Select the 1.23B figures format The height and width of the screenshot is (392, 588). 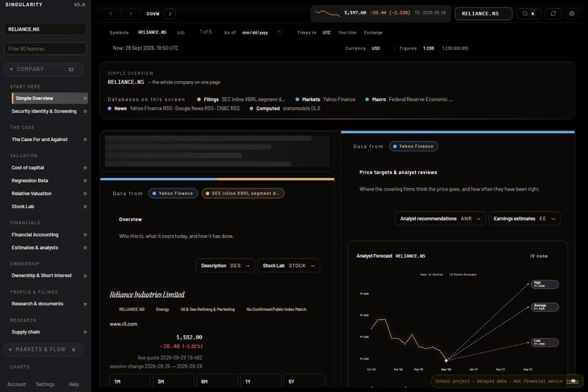[x=429, y=48]
